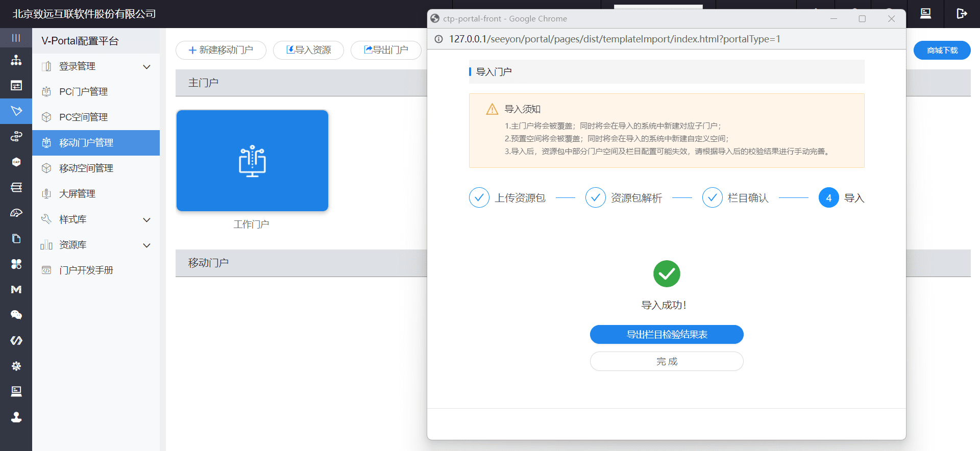Select the highlighted portal paper-plane rail icon

[x=16, y=111]
